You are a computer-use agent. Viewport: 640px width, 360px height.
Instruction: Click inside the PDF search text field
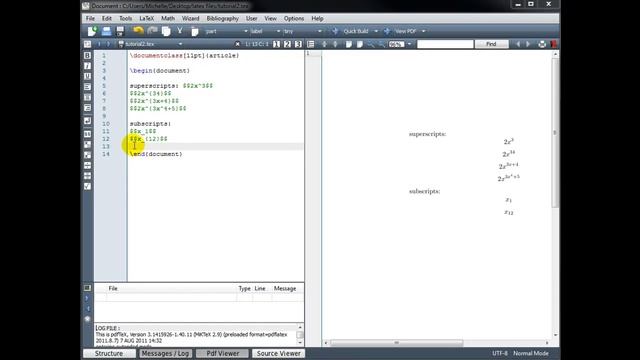click(445, 44)
